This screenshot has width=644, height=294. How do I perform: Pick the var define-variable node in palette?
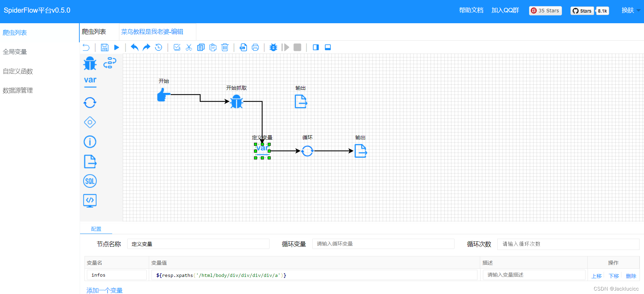pyautogui.click(x=90, y=82)
